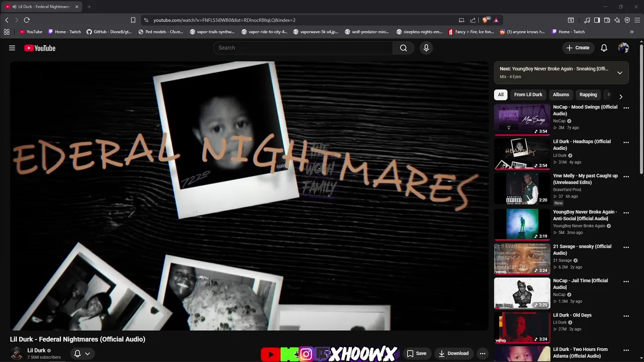Close the Lil Durk browser tab

point(76,7)
